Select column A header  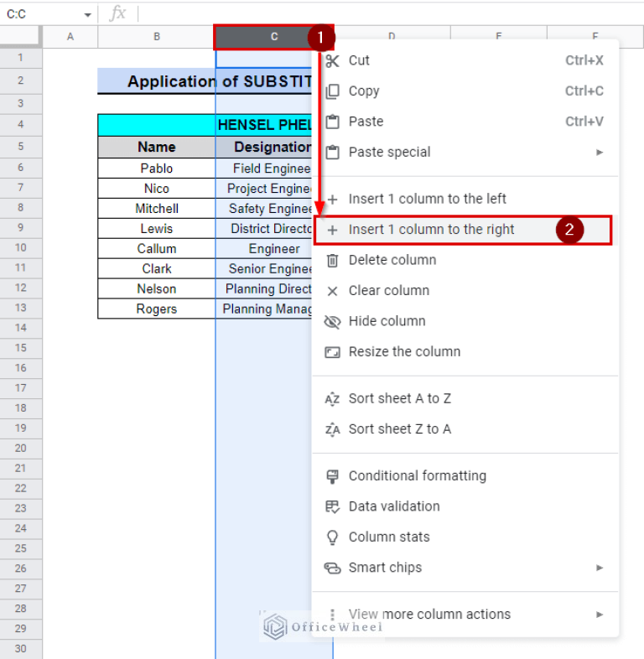point(70,37)
